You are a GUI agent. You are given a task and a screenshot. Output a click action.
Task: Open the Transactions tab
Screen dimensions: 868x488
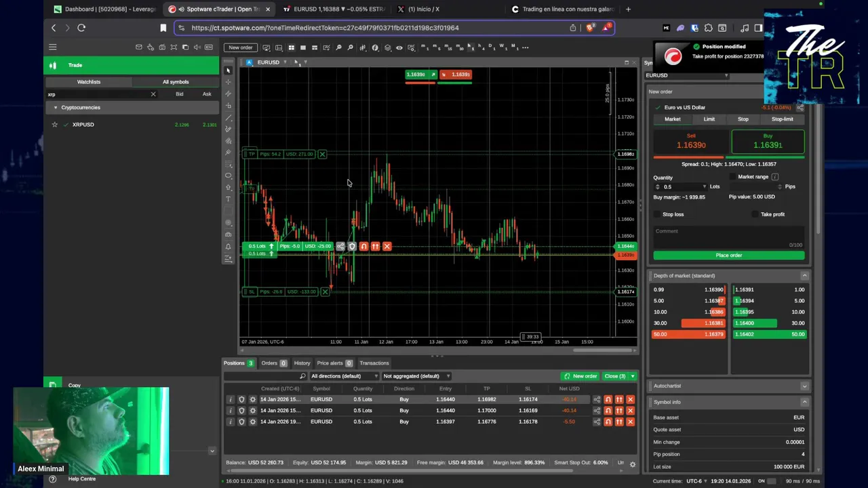(x=374, y=363)
